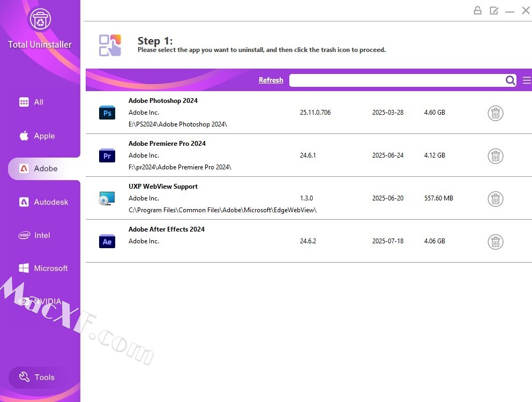Select Adobe Photoshop 2024 title

(x=163, y=101)
